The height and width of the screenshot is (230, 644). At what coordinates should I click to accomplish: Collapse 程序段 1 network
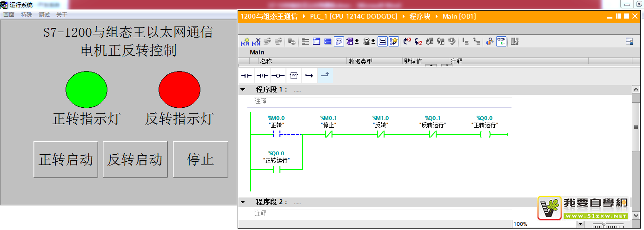(x=243, y=90)
